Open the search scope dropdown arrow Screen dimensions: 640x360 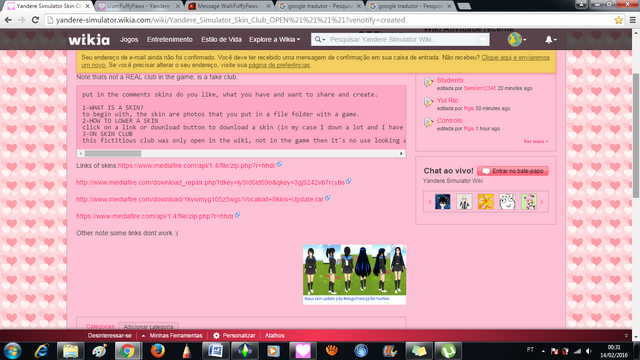[x=320, y=40]
